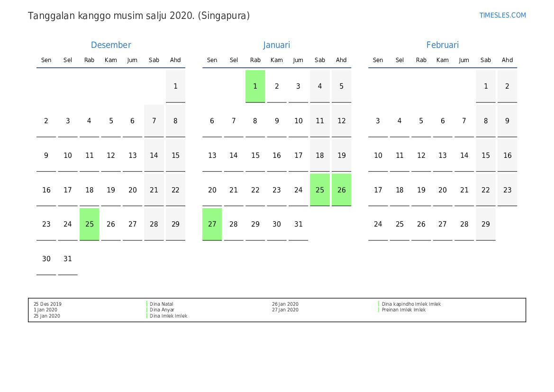Select 29 Februari in the calendar
Screen dimensions: 554x392
point(486,224)
